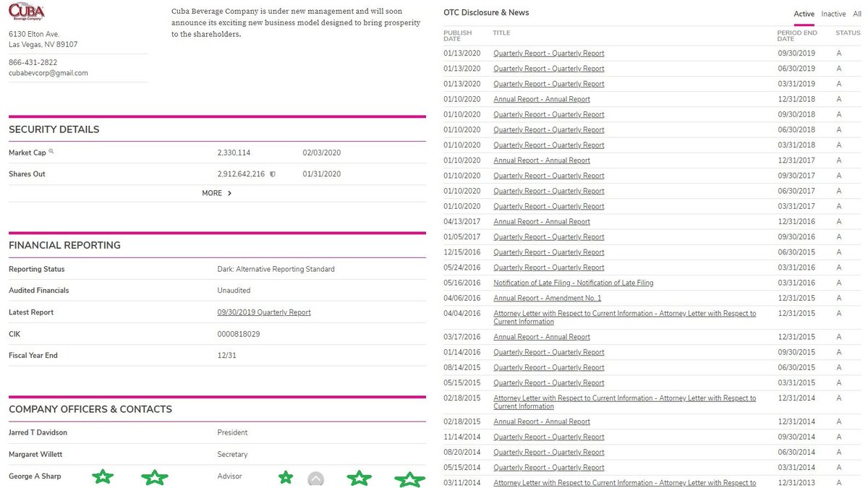Open Quarterly Report with period end 03/31/2018
Viewport: 868px width, 488px height.
click(x=549, y=145)
